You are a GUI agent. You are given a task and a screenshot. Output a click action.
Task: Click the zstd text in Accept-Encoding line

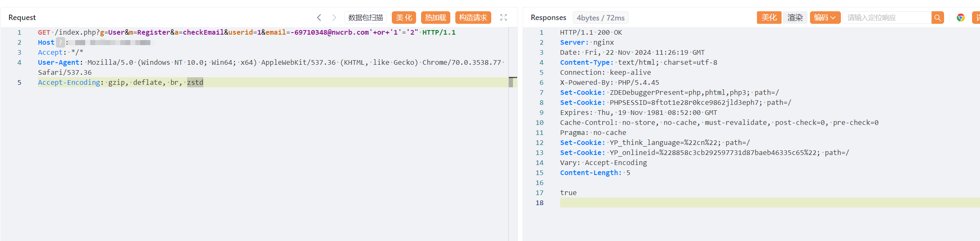pyautogui.click(x=195, y=82)
